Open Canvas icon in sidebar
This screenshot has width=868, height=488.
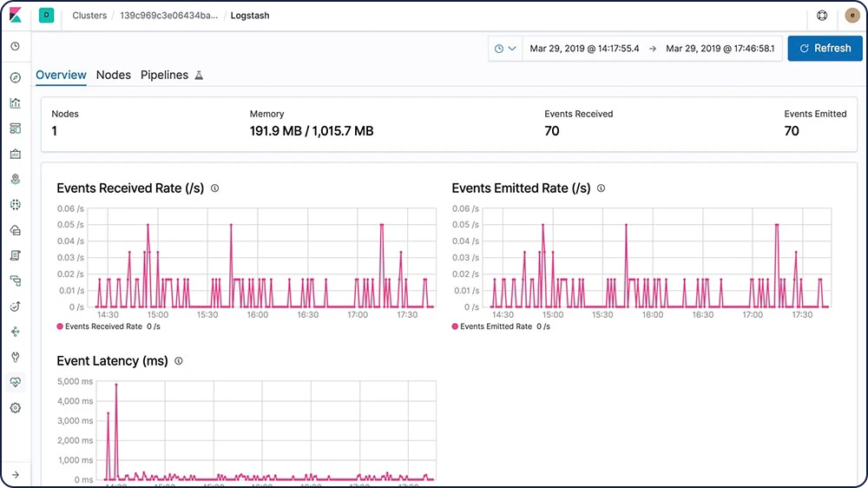16,154
